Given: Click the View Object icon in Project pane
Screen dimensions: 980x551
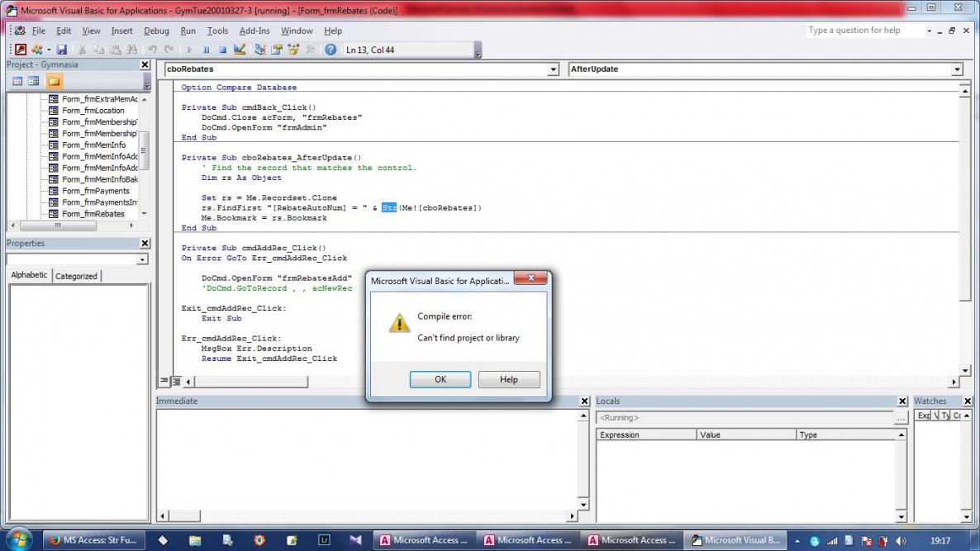Looking at the screenshot, I should tap(34, 81).
